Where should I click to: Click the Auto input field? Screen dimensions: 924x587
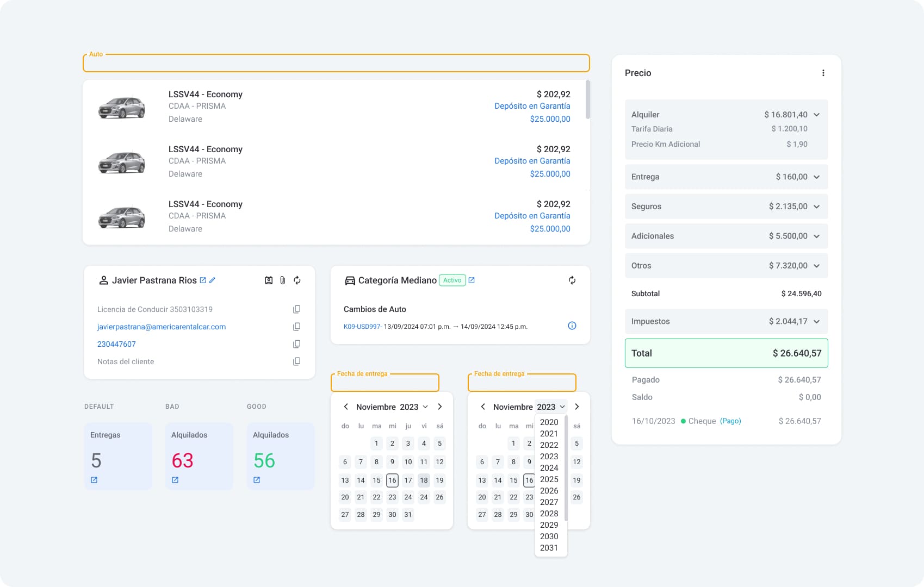point(336,64)
